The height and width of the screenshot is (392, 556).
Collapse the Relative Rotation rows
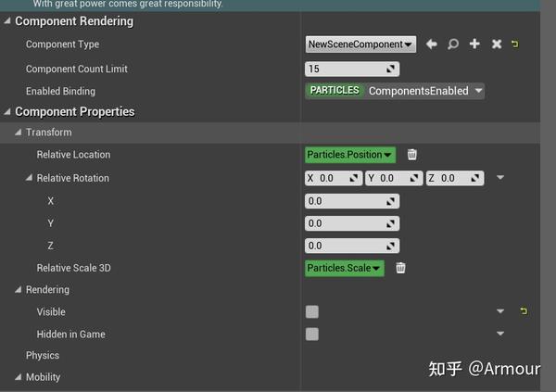29,178
